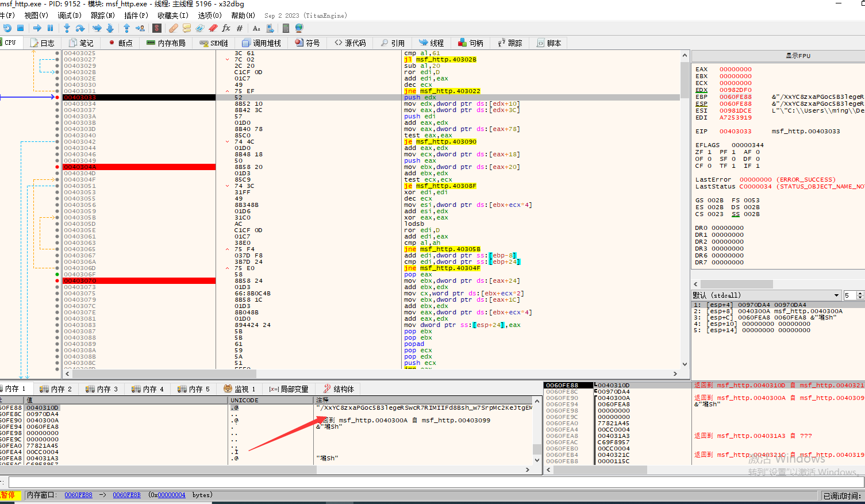Image resolution: width=865 pixels, height=504 pixels.
Task: Toggle the breakpoint dot at address 00403033
Action: coord(57,98)
